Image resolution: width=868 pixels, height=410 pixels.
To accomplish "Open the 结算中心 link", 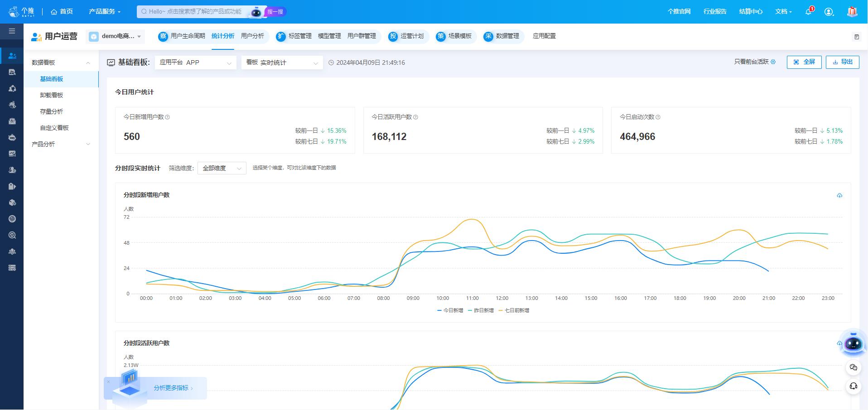I will [x=751, y=11].
